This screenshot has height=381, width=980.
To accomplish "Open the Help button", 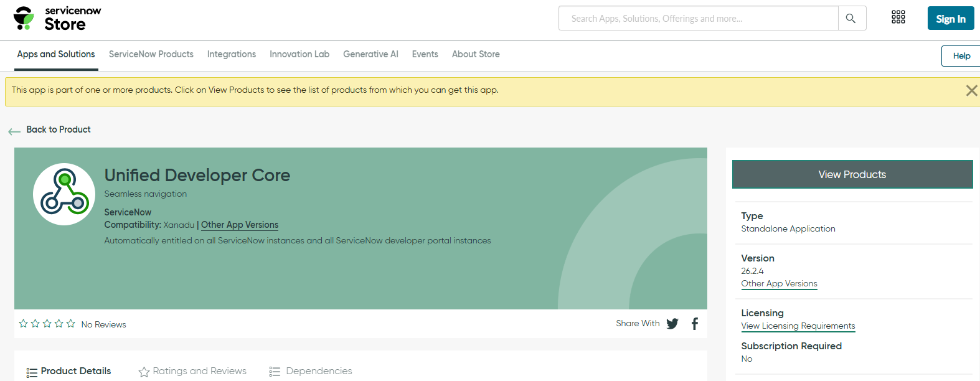I will (961, 56).
